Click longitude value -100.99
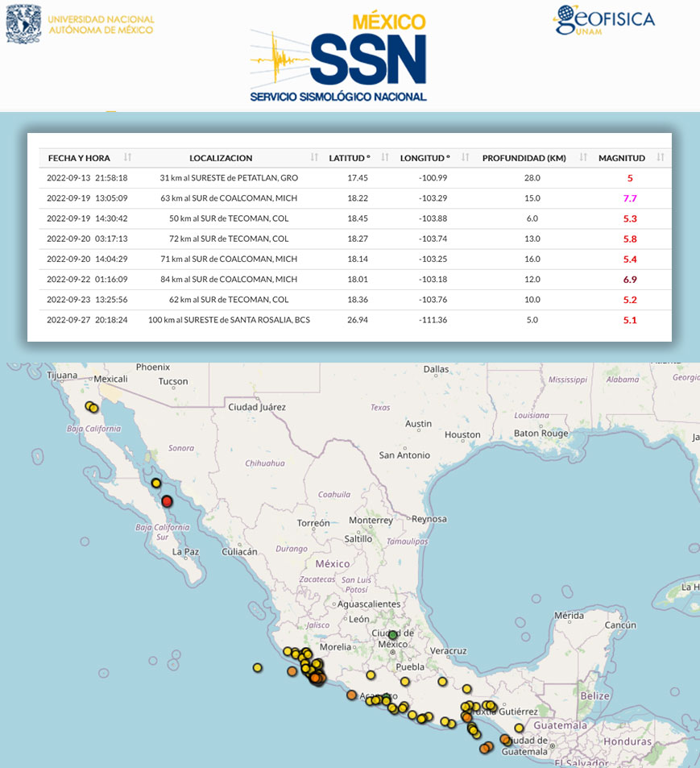Viewport: 700px width, 768px height. pos(433,178)
